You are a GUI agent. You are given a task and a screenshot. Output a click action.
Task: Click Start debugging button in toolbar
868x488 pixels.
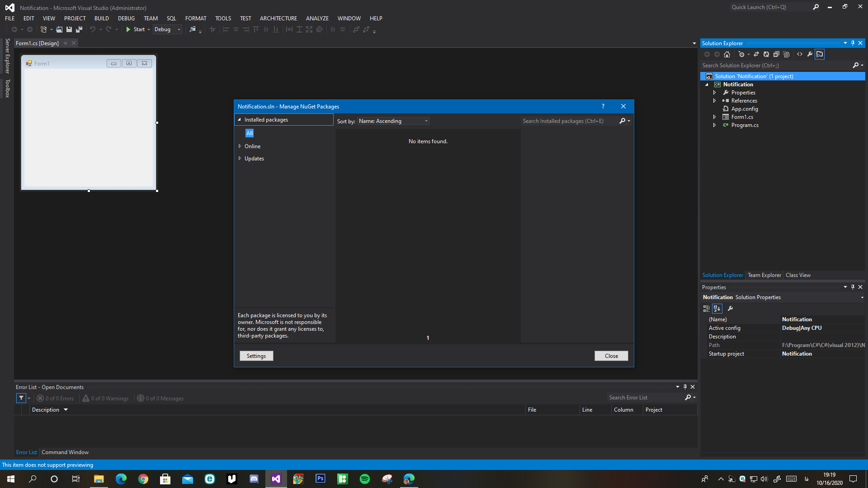(136, 29)
